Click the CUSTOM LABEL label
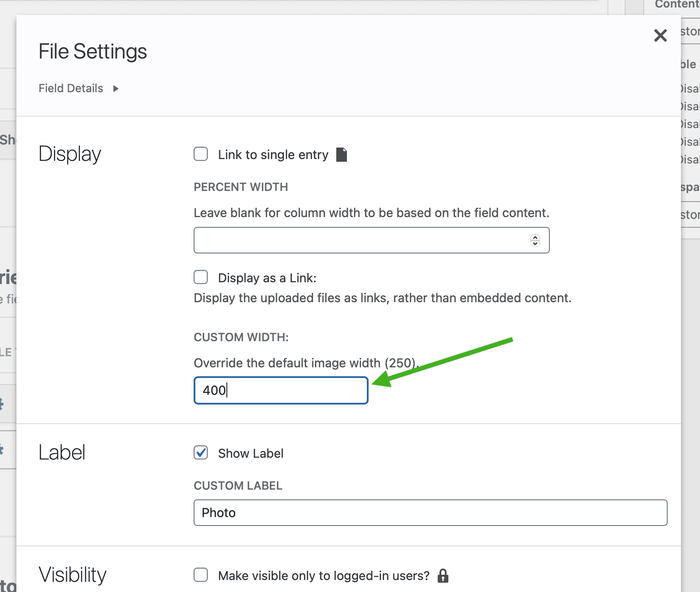 (x=238, y=486)
